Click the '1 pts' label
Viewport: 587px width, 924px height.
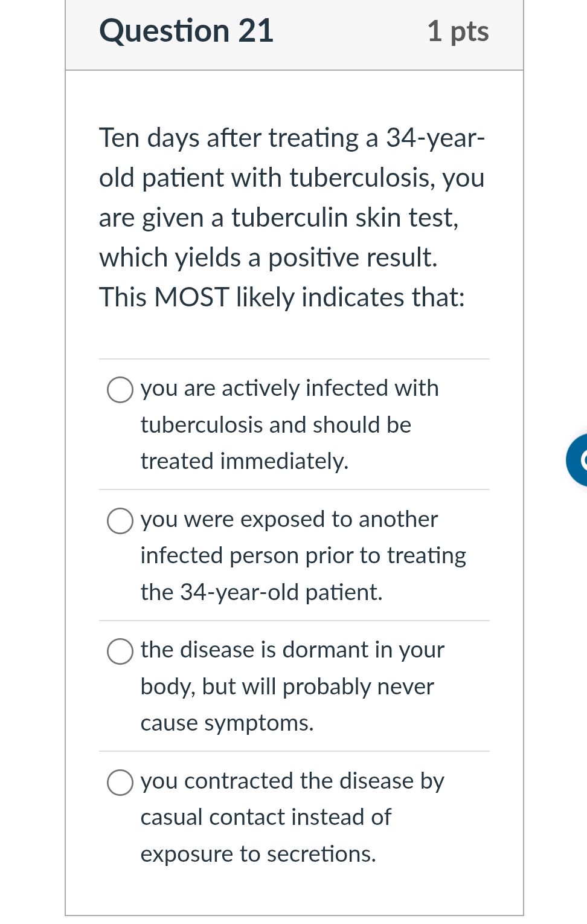click(459, 32)
